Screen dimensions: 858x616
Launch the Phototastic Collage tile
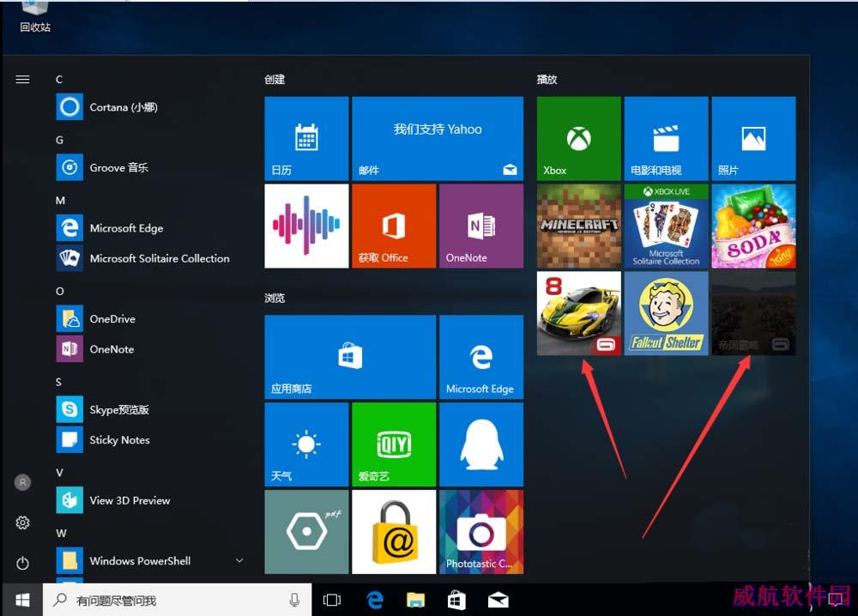(481, 532)
